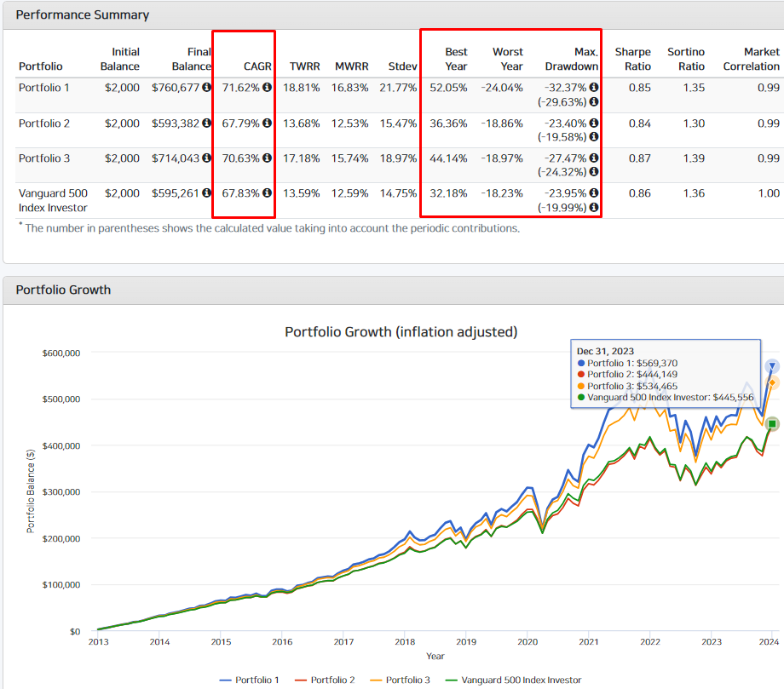Screen dimensions: 784x689
Task: Click info icon beside -27.47% drawdown
Action: (x=593, y=158)
